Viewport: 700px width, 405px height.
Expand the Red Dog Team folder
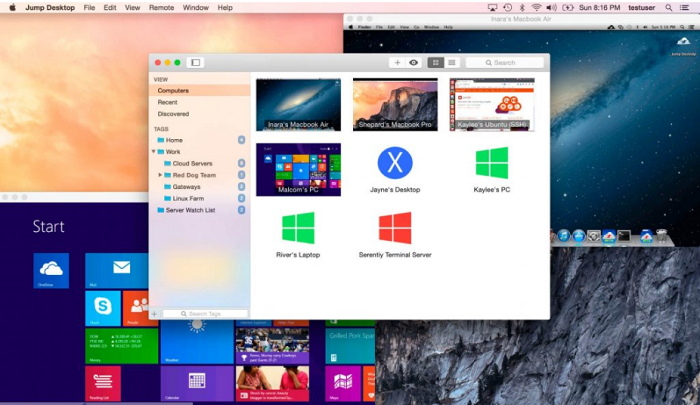pyautogui.click(x=160, y=175)
